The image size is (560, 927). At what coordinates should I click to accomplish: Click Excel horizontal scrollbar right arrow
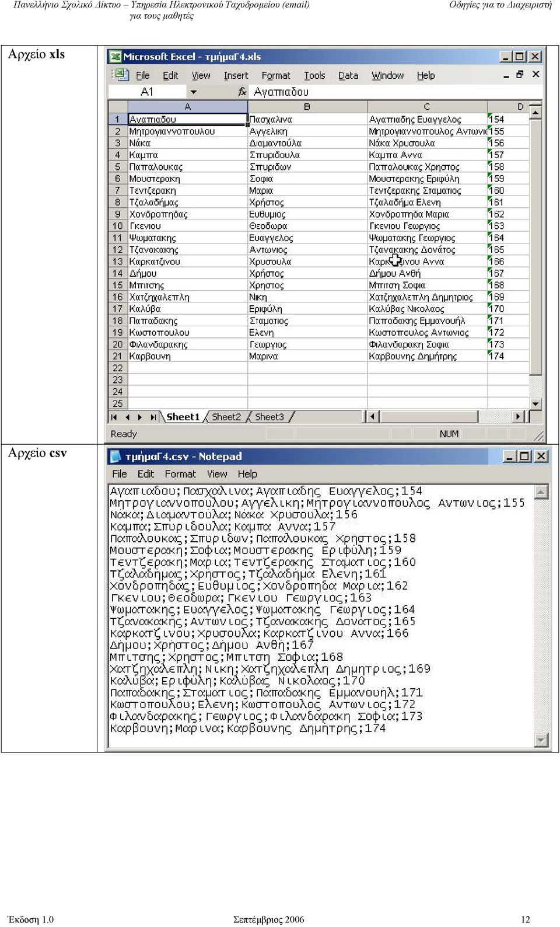tap(518, 417)
